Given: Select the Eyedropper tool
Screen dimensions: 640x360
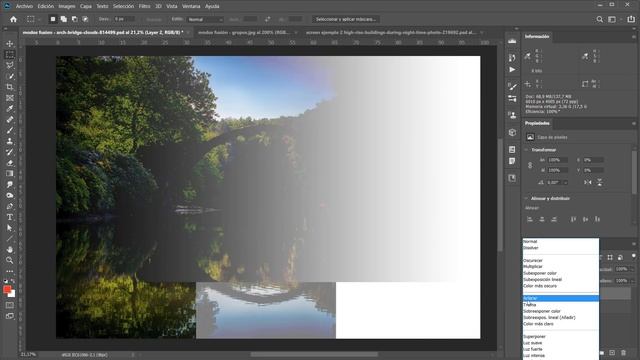Looking at the screenshot, I should [10, 109].
